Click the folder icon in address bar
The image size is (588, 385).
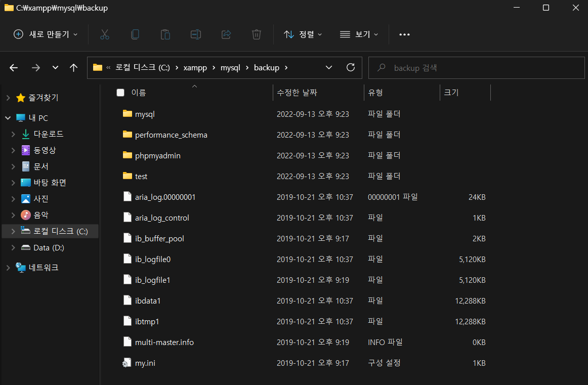(x=98, y=67)
